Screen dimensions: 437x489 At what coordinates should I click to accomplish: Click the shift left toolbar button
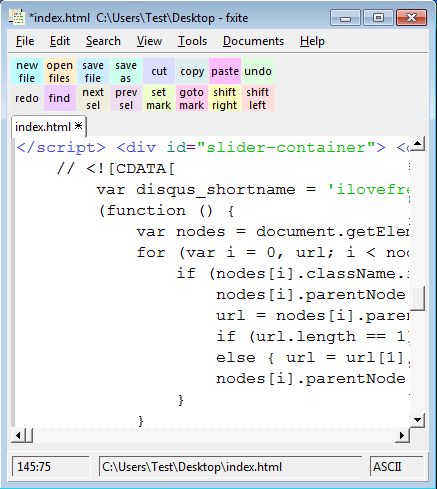pyautogui.click(x=258, y=98)
